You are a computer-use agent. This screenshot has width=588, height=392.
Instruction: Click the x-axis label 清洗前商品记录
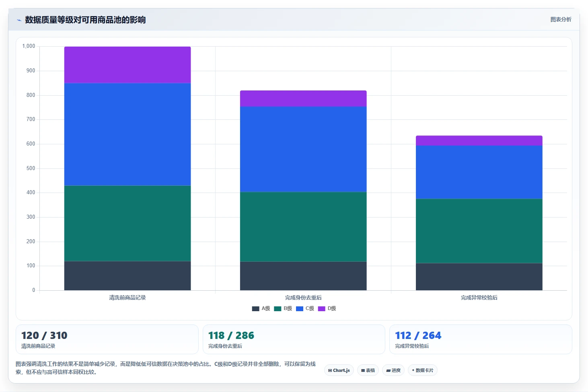click(127, 298)
